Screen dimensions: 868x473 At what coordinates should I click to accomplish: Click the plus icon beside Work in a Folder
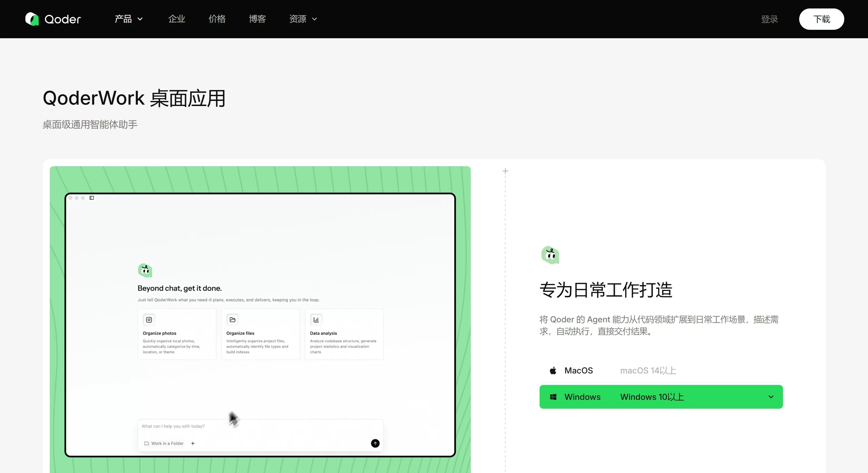[193, 443]
